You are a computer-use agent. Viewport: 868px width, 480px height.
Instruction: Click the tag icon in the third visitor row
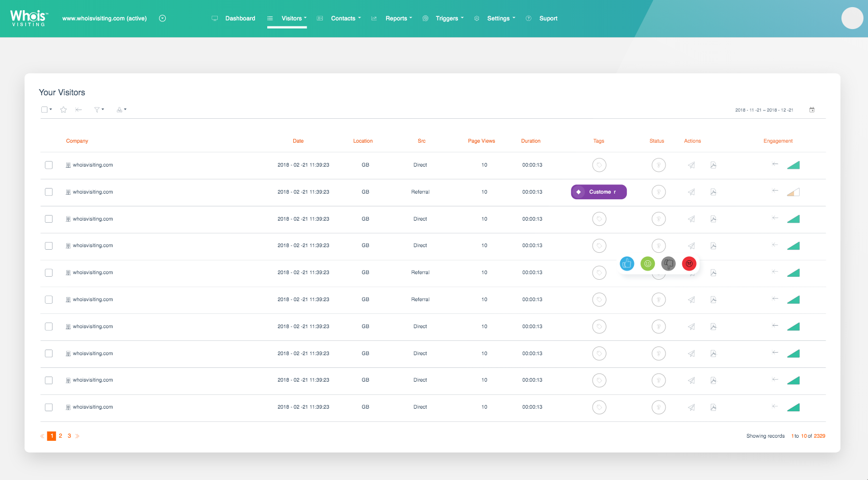tap(599, 219)
